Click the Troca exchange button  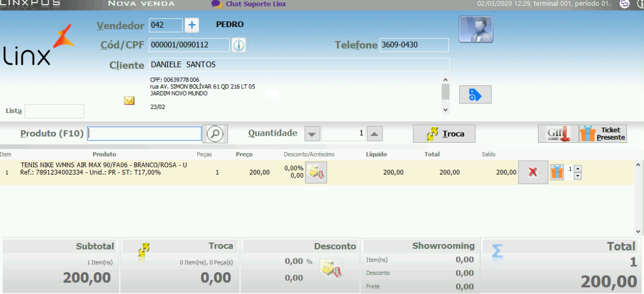[444, 134]
